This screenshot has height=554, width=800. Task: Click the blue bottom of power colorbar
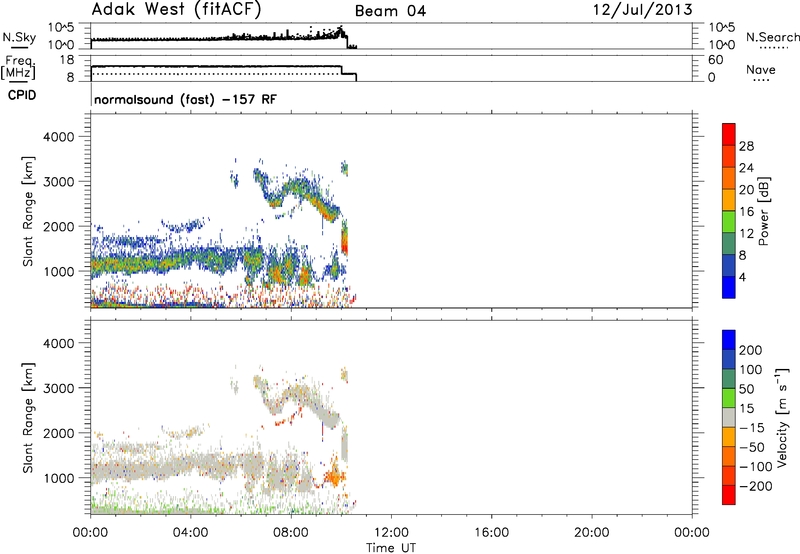(x=729, y=287)
